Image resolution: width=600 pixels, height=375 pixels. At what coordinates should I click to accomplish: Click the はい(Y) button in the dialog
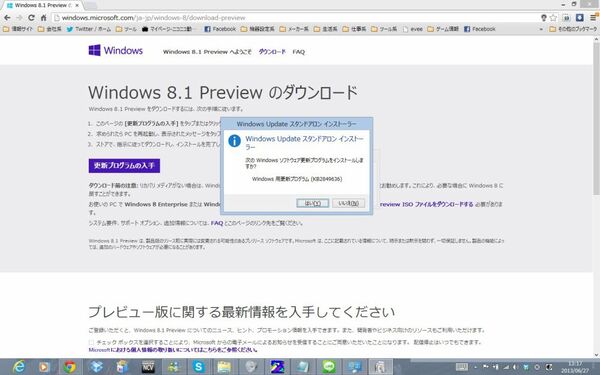click(313, 203)
